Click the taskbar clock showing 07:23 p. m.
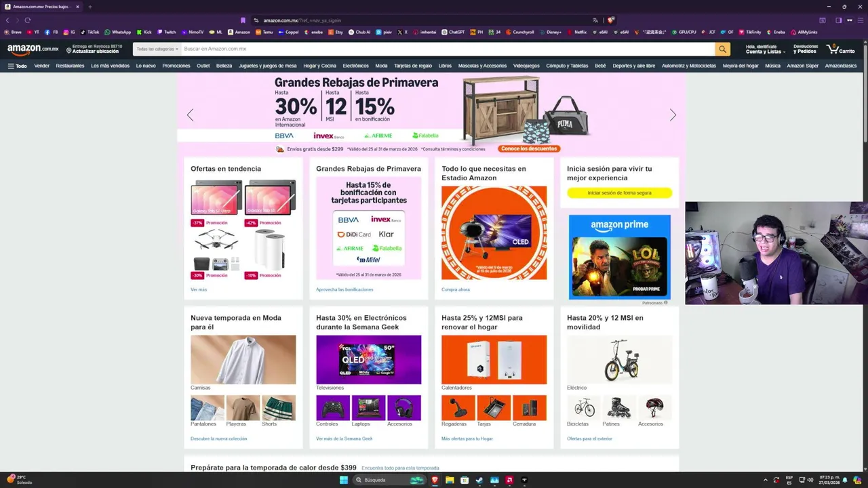This screenshot has width=868, height=488. tap(829, 480)
